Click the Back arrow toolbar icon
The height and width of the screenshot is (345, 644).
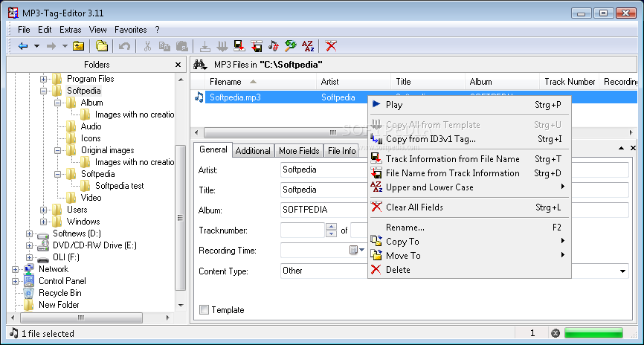pyautogui.click(x=23, y=46)
